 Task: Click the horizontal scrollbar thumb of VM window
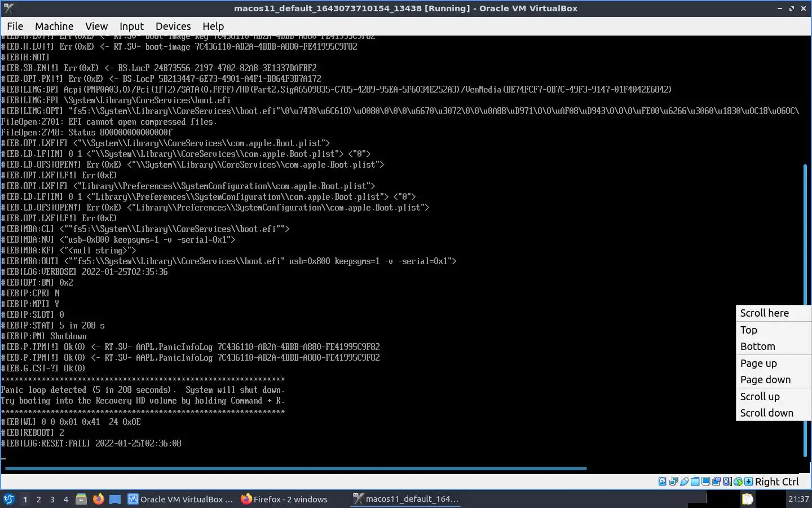(295, 468)
